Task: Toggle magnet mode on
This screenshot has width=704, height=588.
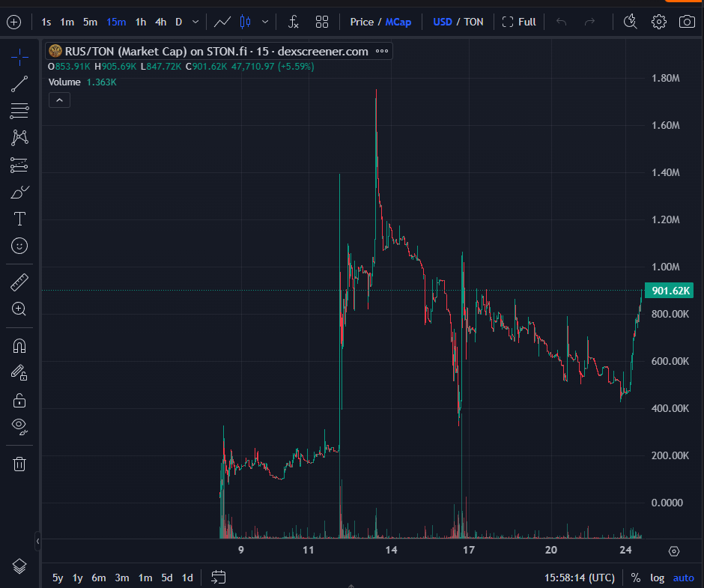Action: 19,346
